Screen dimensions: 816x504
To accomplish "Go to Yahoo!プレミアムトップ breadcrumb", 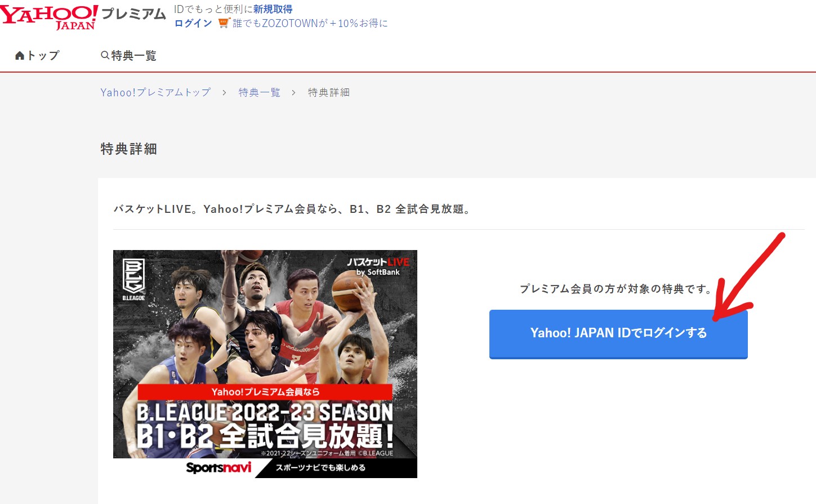I will [155, 92].
